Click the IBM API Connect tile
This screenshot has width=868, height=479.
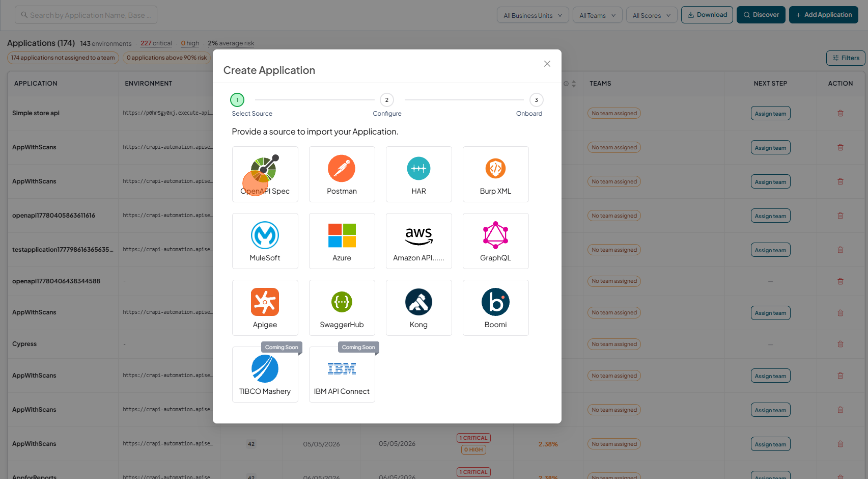pos(342,375)
